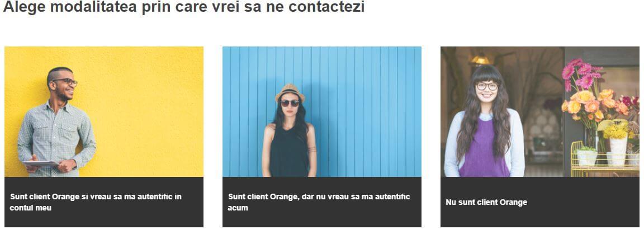Select "Sunt client Orange si vreau sa ma autentific"

pos(96,197)
